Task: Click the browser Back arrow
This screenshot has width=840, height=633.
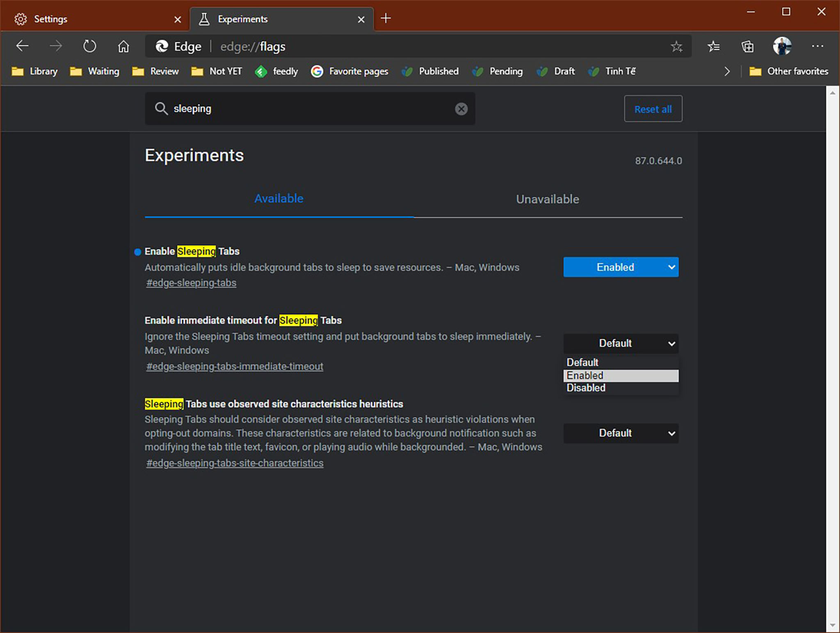Action: [22, 46]
